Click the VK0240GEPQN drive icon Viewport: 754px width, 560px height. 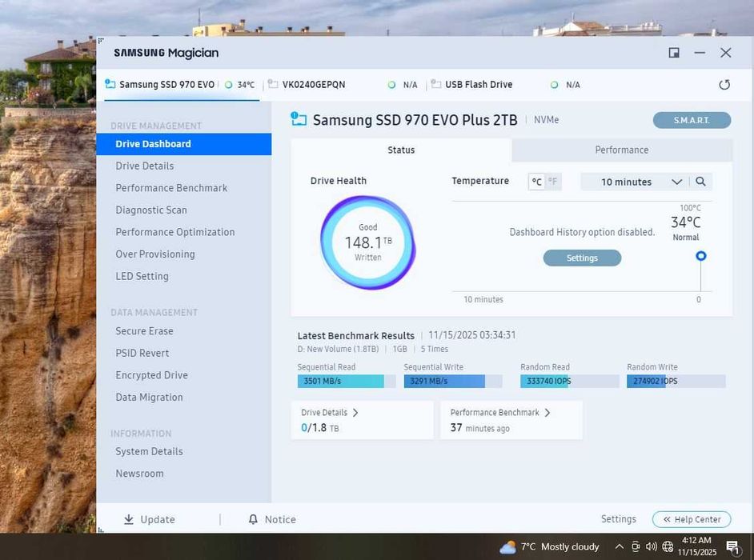click(273, 84)
